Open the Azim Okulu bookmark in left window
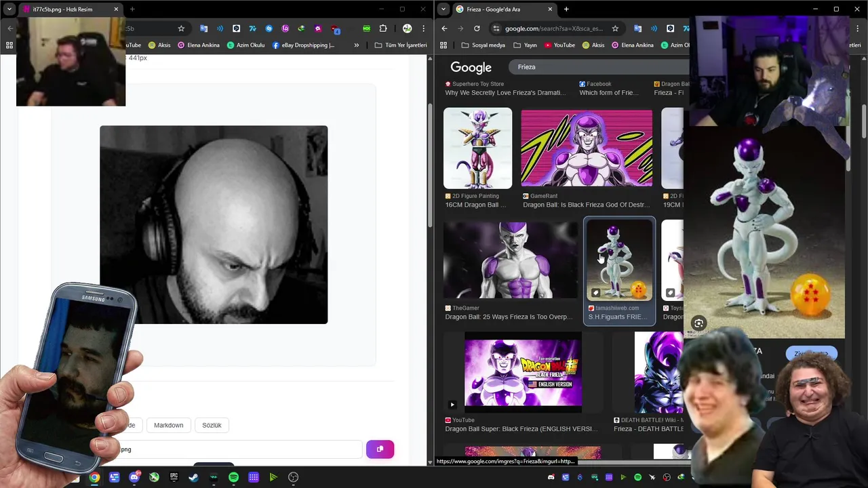 pyautogui.click(x=245, y=45)
